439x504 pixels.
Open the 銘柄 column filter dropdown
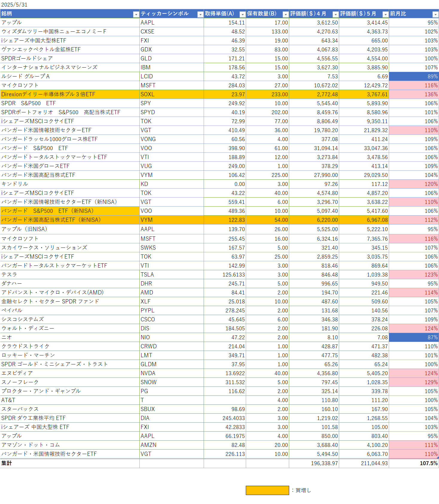[136, 14]
